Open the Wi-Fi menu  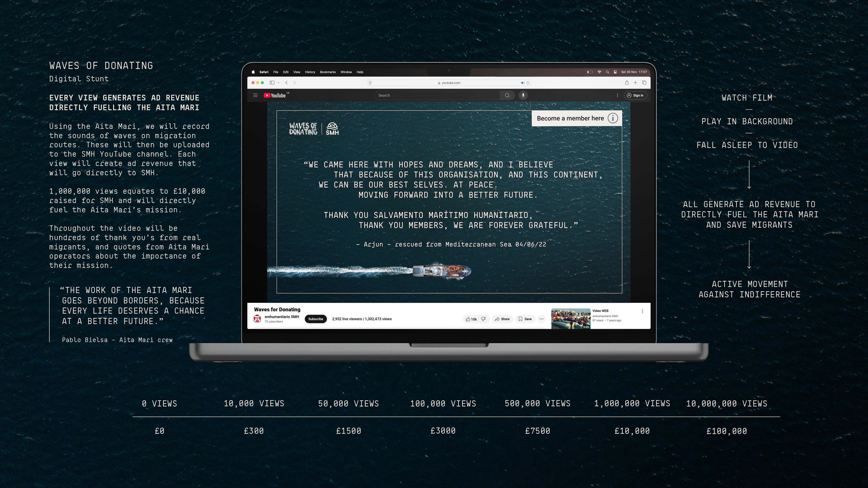click(599, 72)
